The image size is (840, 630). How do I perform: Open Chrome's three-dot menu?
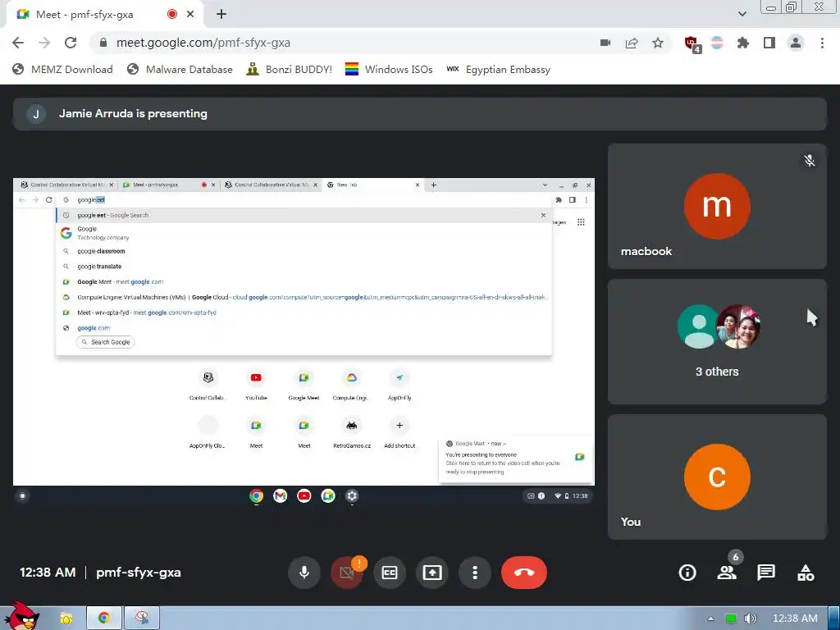point(822,43)
